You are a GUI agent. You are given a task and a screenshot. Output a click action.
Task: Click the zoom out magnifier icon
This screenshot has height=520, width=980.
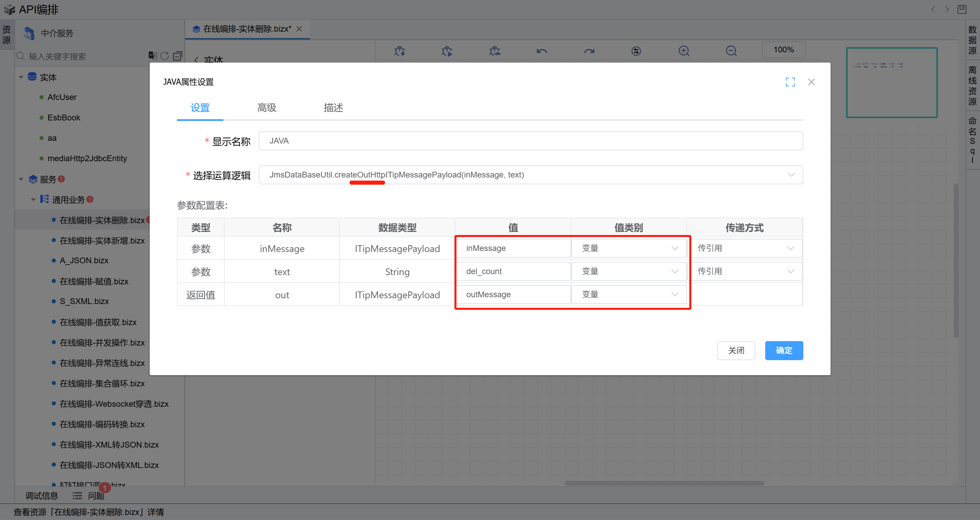click(x=731, y=51)
